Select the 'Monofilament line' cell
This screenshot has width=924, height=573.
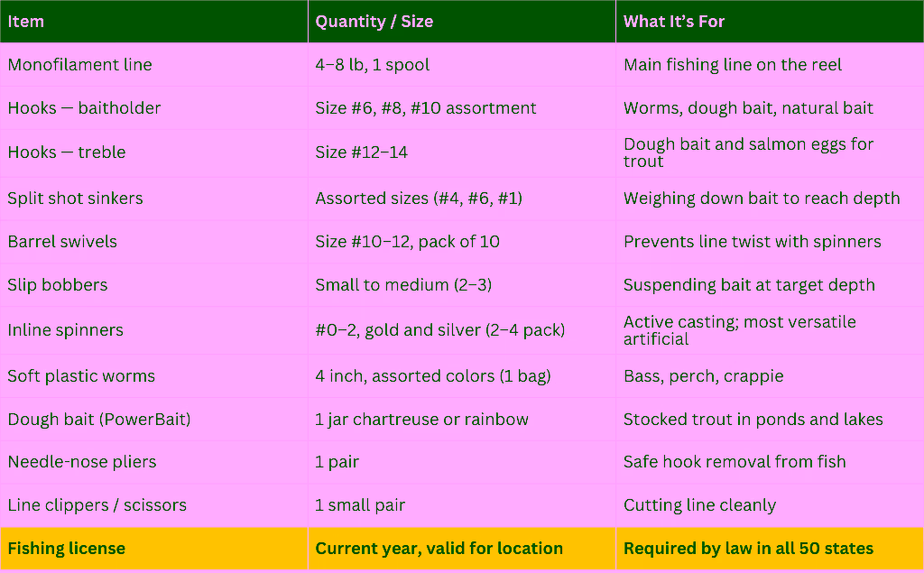79,65
